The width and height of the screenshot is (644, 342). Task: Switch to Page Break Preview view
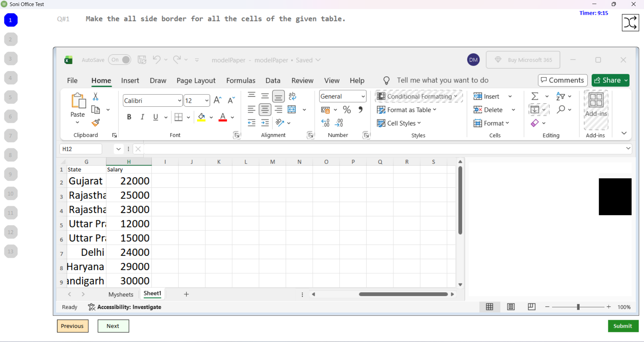pos(532,307)
